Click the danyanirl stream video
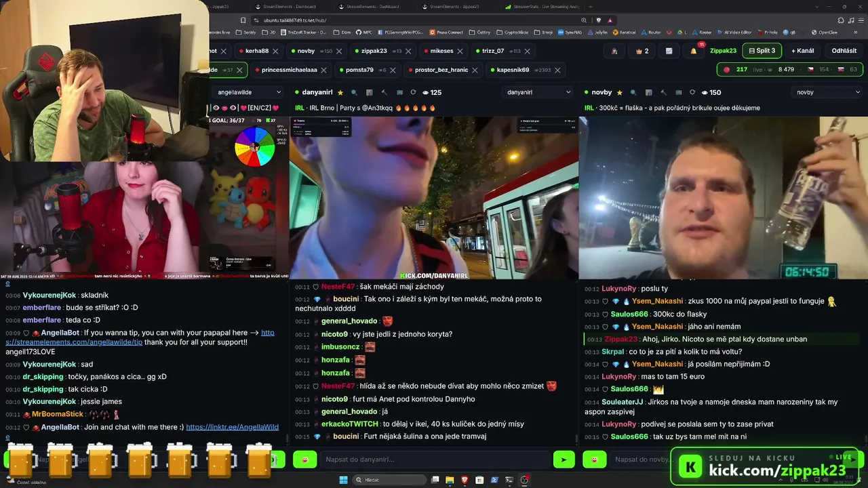 point(434,198)
